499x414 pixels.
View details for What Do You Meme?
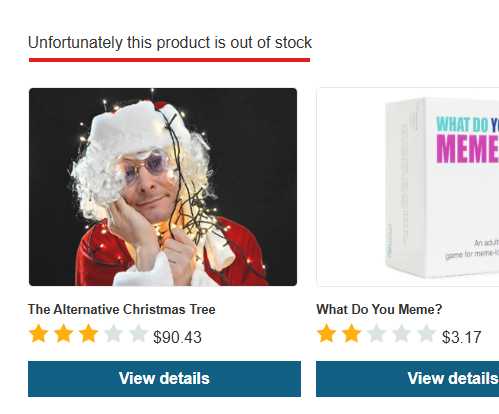pos(407,379)
